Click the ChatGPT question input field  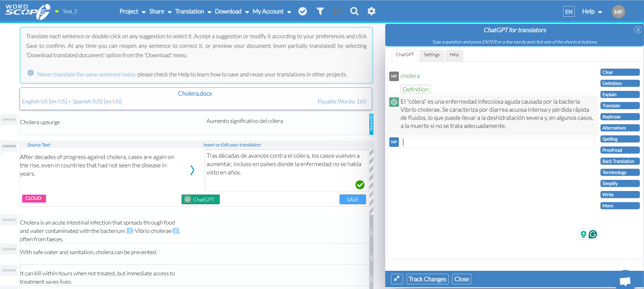[x=497, y=142]
